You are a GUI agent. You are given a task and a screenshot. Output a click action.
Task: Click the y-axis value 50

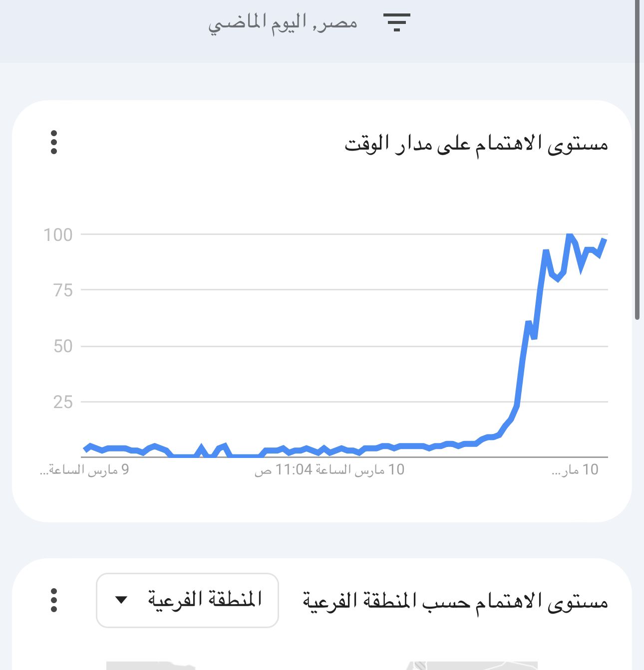click(x=63, y=346)
